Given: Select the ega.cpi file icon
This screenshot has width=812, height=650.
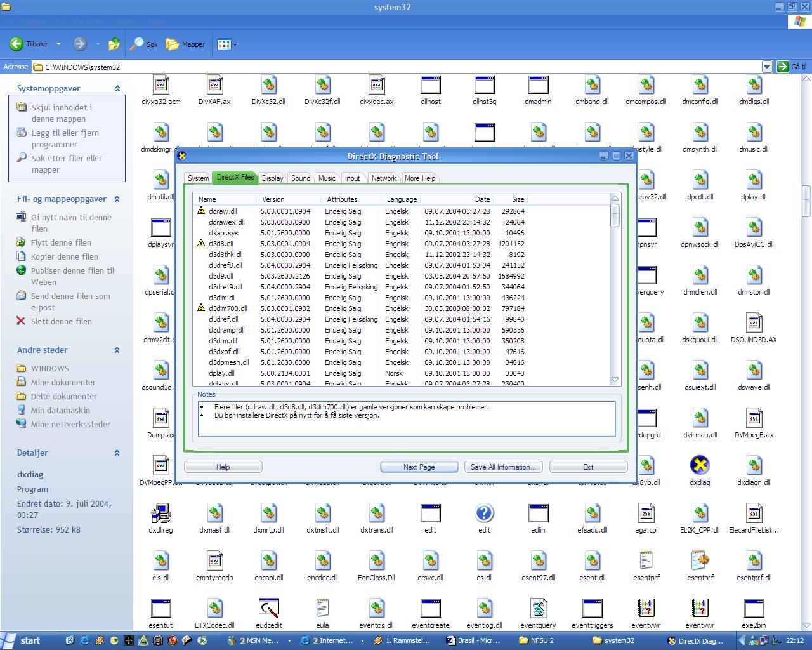Looking at the screenshot, I should tap(646, 513).
